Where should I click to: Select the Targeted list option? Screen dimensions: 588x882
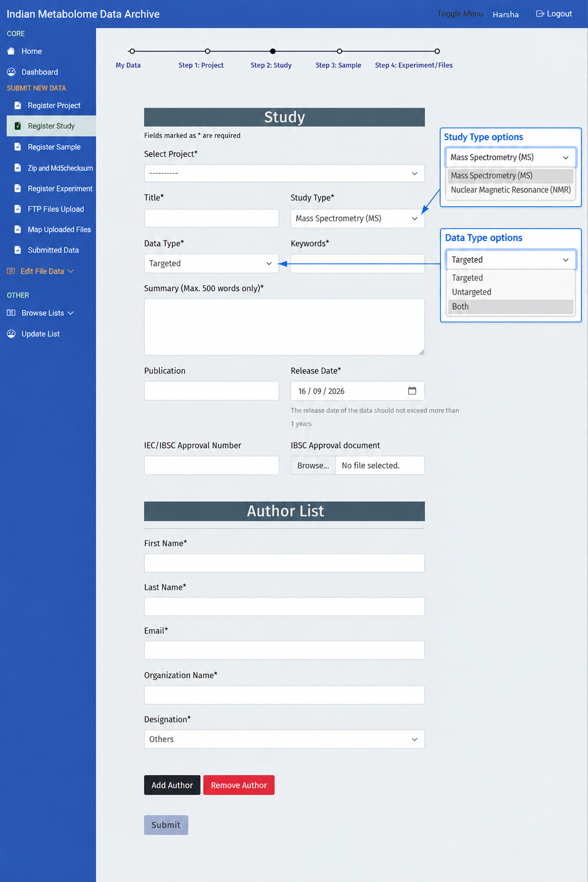510,278
